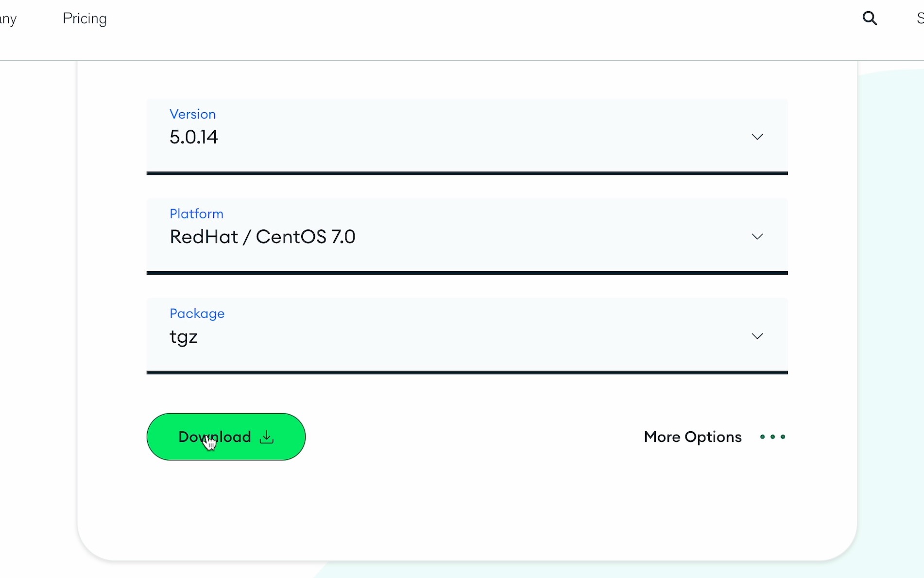This screenshot has height=578, width=924.
Task: Click the three green dots icon
Action: point(773,437)
